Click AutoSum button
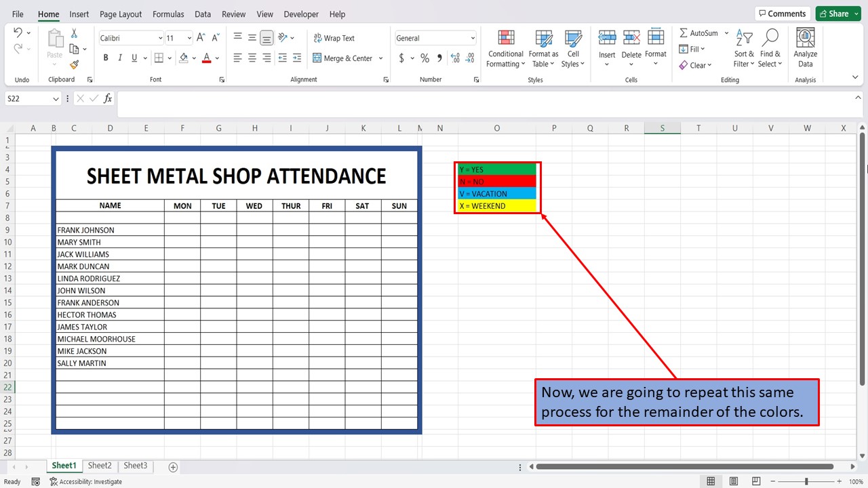The height and width of the screenshot is (488, 868). (699, 33)
